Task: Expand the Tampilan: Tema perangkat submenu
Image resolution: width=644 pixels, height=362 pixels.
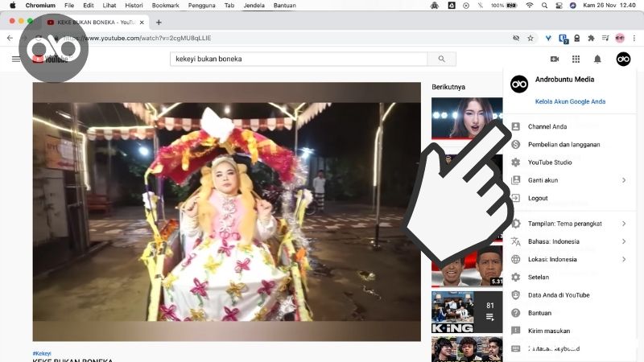Action: [x=623, y=224]
